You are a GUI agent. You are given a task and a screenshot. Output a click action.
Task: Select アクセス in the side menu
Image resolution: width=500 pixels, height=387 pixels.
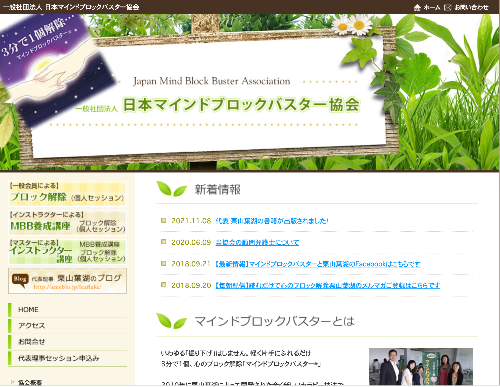pyautogui.click(x=68, y=326)
